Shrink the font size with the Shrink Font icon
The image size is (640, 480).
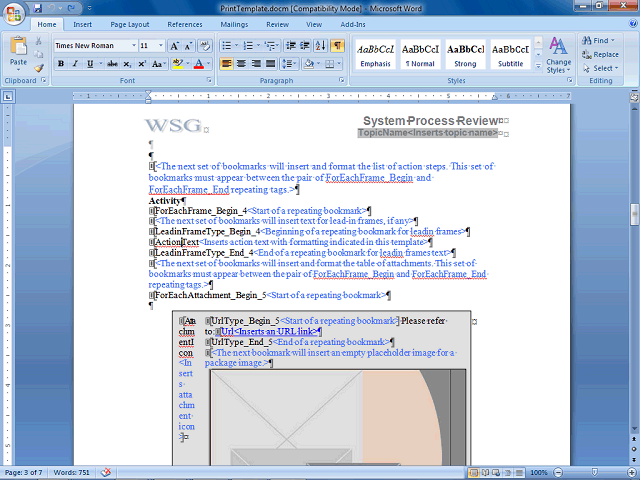pos(189,46)
